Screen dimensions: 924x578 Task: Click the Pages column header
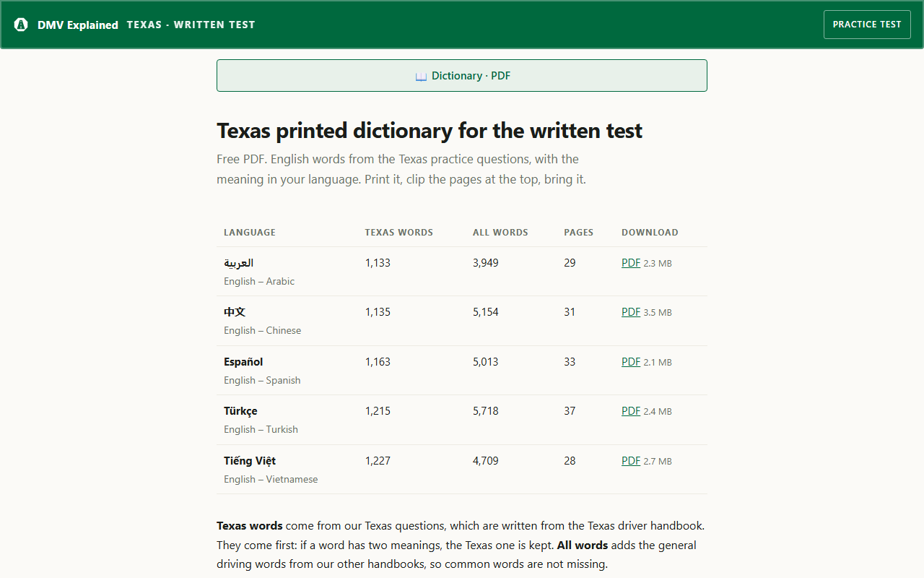(x=578, y=233)
